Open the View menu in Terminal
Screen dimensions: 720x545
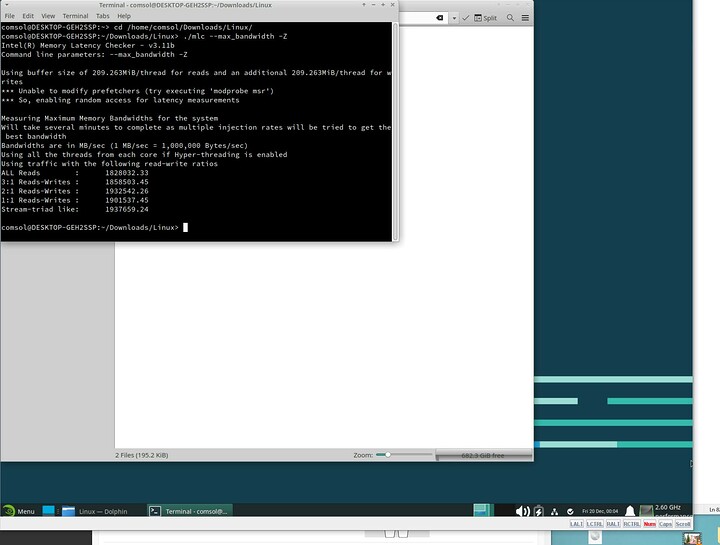tap(48, 16)
